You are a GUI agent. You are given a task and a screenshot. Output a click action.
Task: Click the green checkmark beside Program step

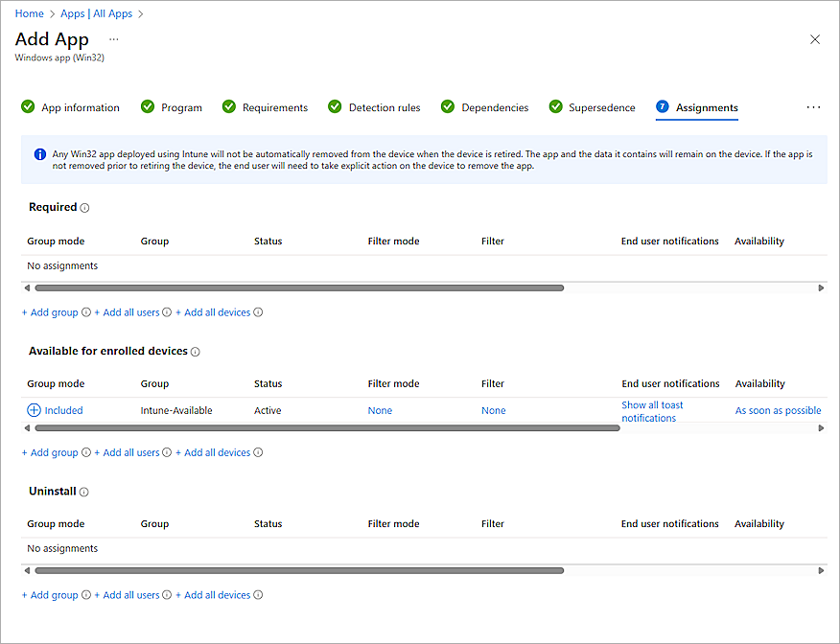[x=147, y=107]
